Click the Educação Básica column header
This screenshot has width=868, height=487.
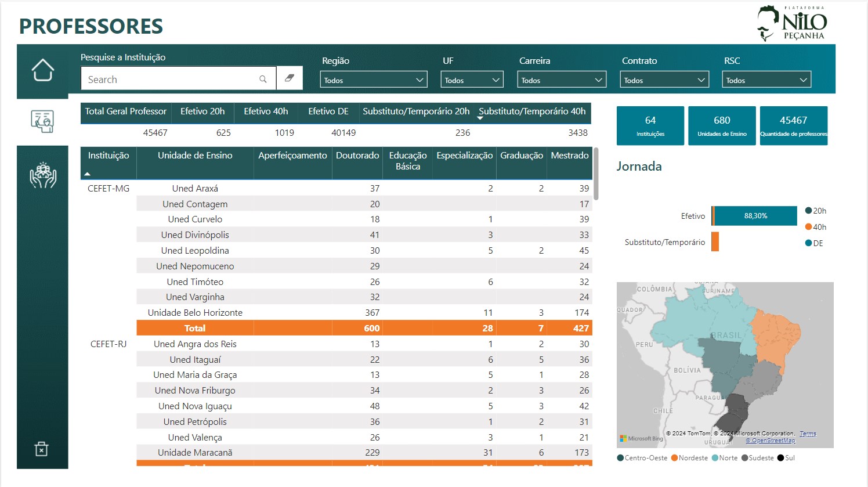pos(408,161)
